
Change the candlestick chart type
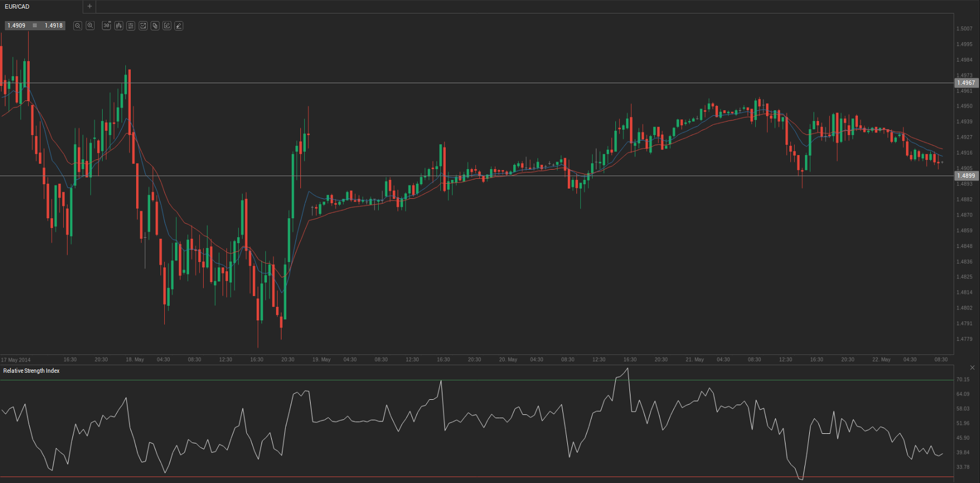pos(119,25)
